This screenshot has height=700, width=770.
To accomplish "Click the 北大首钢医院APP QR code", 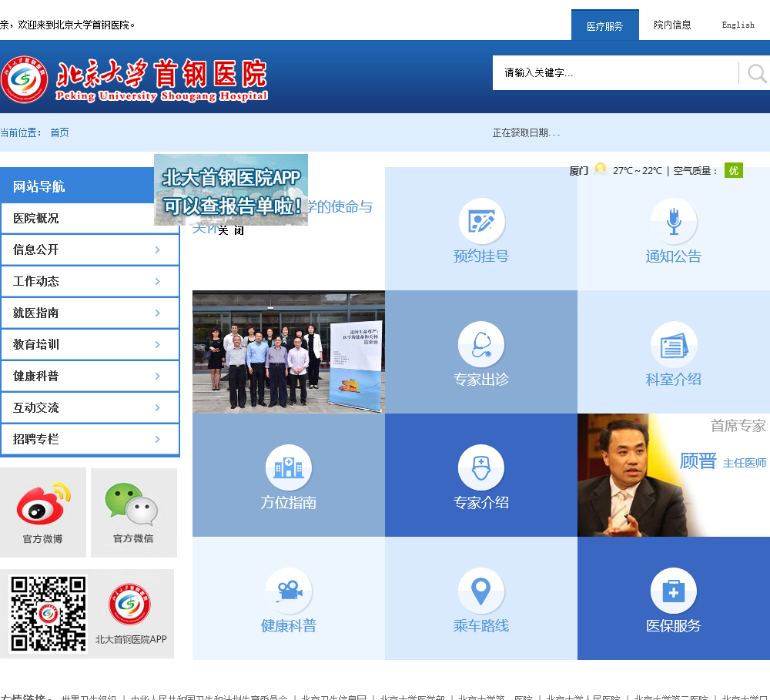I will 48,614.
